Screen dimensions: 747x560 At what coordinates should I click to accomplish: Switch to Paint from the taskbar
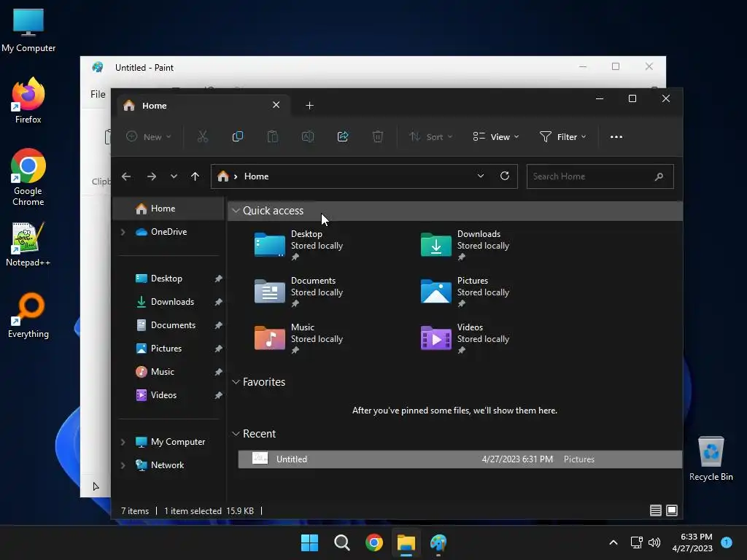point(438,542)
